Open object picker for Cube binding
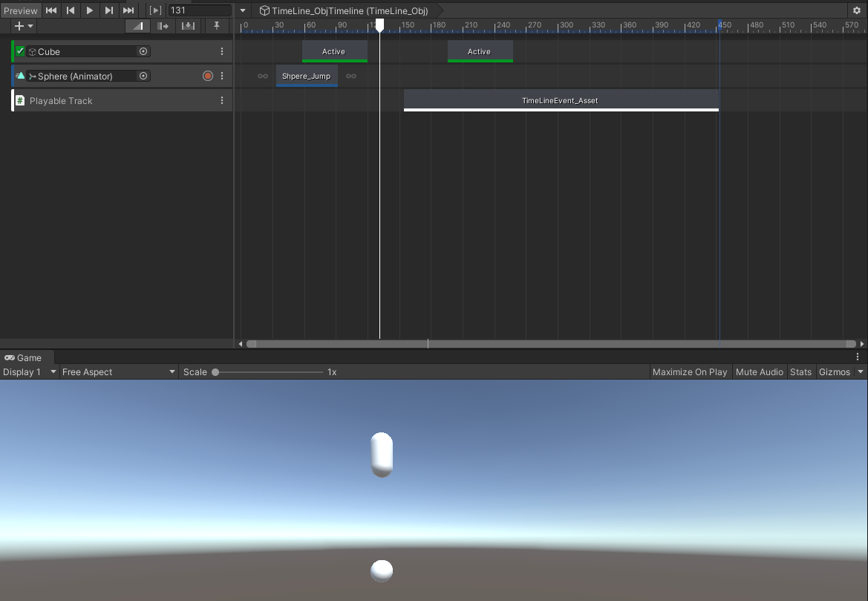868x601 pixels. (143, 51)
